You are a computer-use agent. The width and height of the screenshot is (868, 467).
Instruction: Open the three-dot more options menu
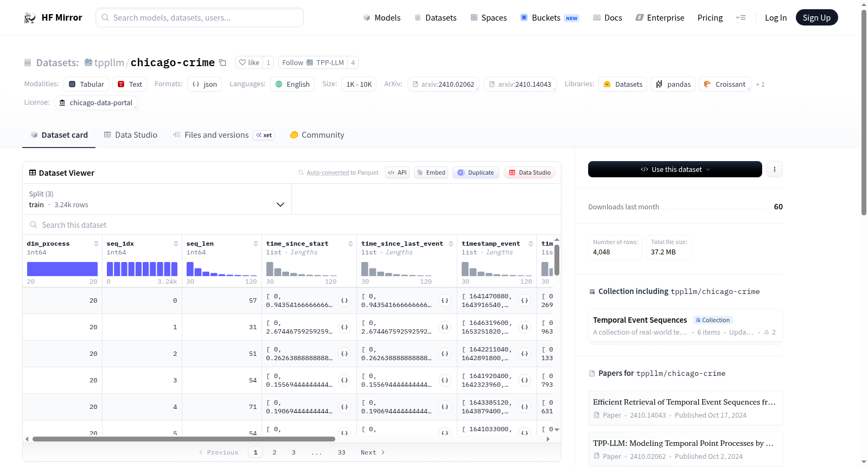(775, 169)
